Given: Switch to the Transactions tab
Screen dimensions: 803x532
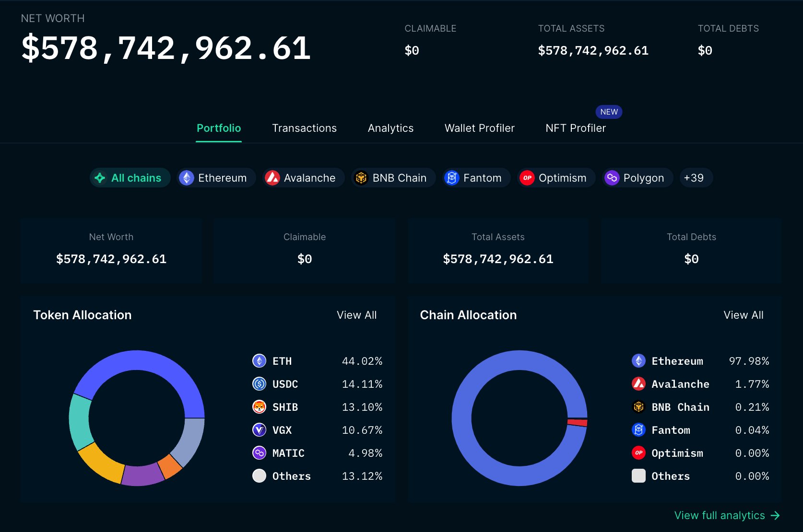Looking at the screenshot, I should pos(304,128).
